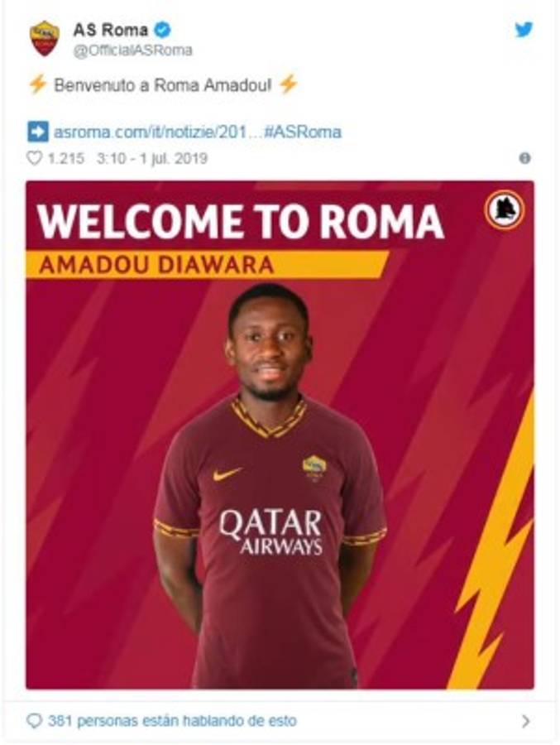Image resolution: width=560 pixels, height=745 pixels.
Task: Click the 3:10 - 1 jul. 2019 timestamp
Action: 152,158
